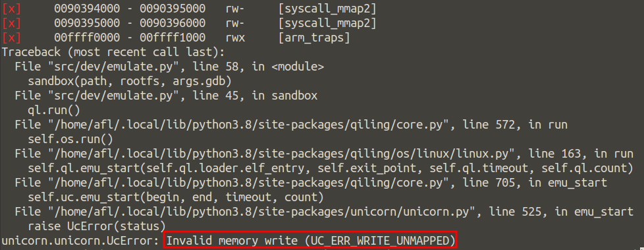Click address range 0090394000 - 0090395000
Image resolution: width=644 pixels, height=250 pixels.
pos(130,9)
